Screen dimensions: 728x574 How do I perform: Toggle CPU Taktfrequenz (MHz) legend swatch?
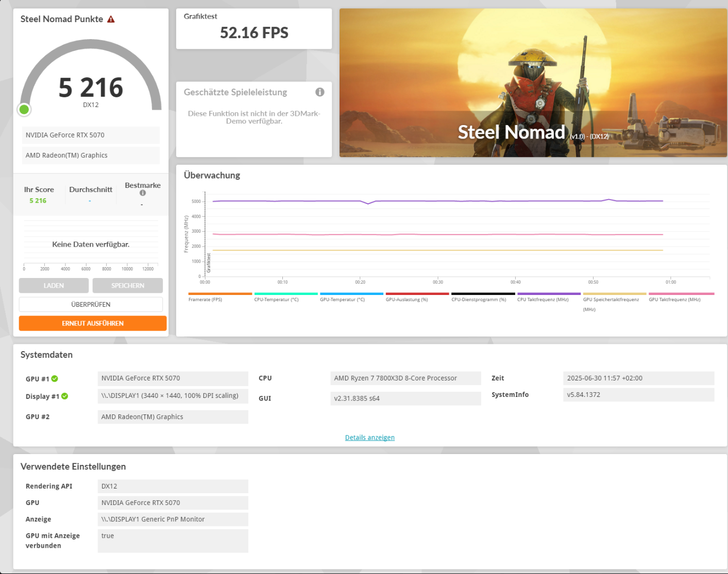click(549, 294)
